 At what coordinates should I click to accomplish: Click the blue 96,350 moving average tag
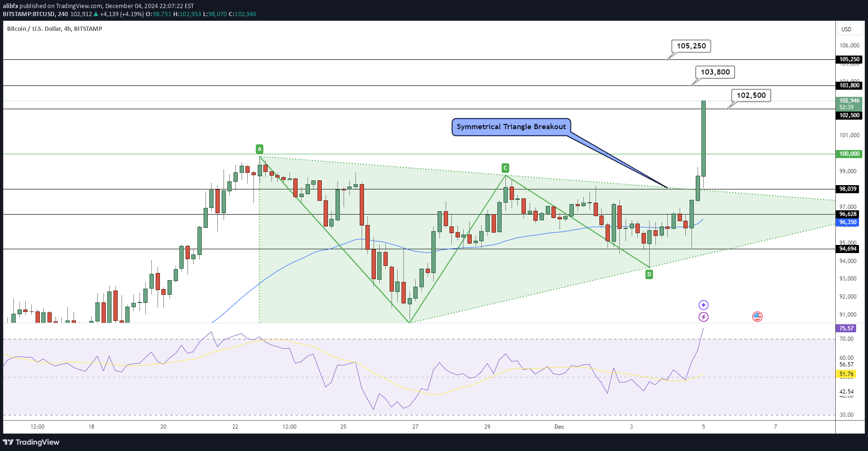[848, 222]
